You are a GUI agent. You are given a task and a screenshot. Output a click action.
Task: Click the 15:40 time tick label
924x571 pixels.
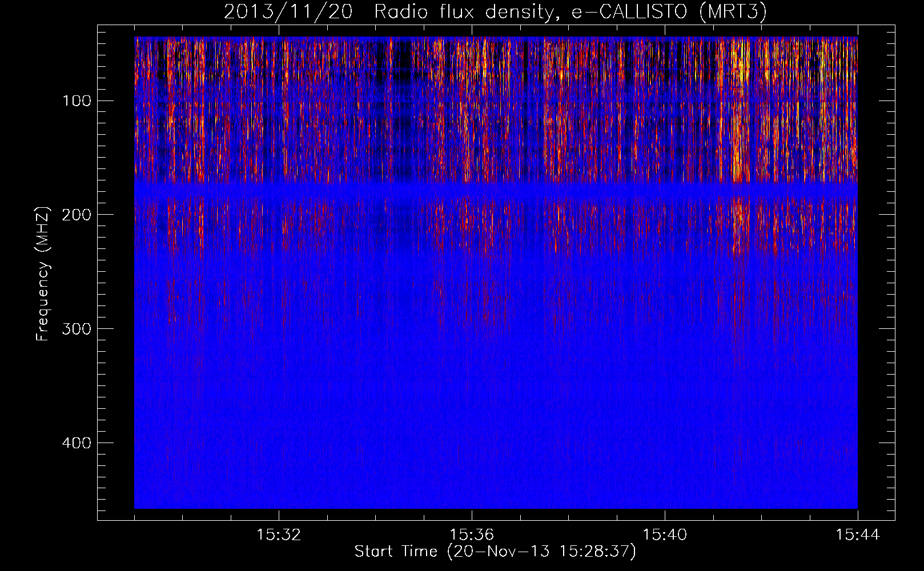click(x=665, y=535)
